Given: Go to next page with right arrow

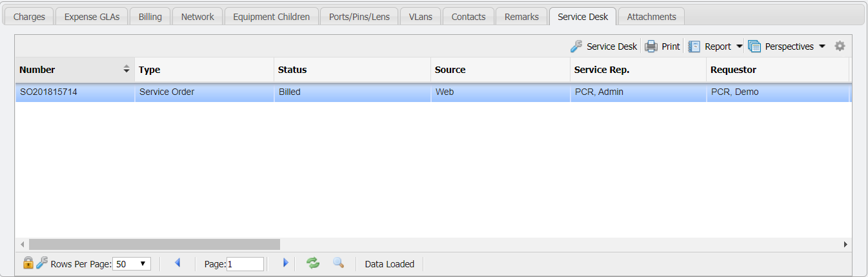Looking at the screenshot, I should click(x=285, y=263).
